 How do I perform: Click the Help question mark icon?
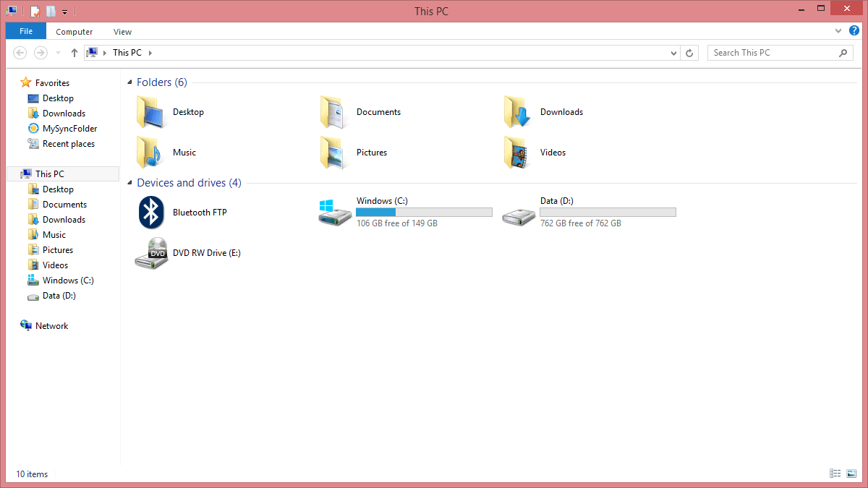[x=854, y=31]
